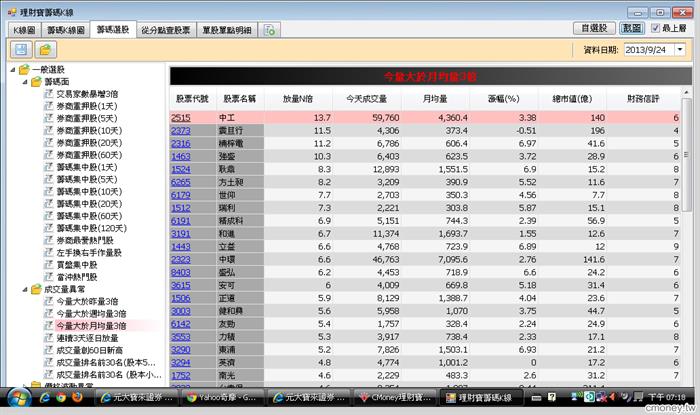Switch to the K線圖 tab
700x415 pixels.
(24, 30)
